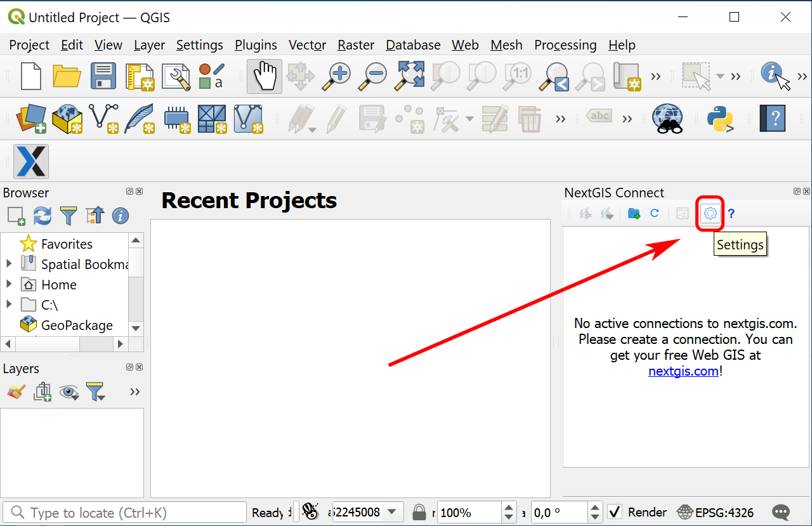
Task: Open Layout Manager wrench icon
Action: tap(176, 76)
